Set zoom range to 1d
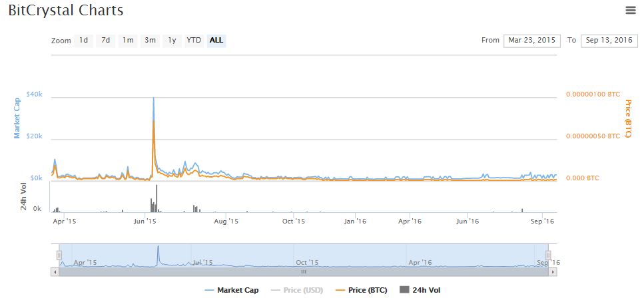This screenshot has height=298, width=644. [x=83, y=40]
